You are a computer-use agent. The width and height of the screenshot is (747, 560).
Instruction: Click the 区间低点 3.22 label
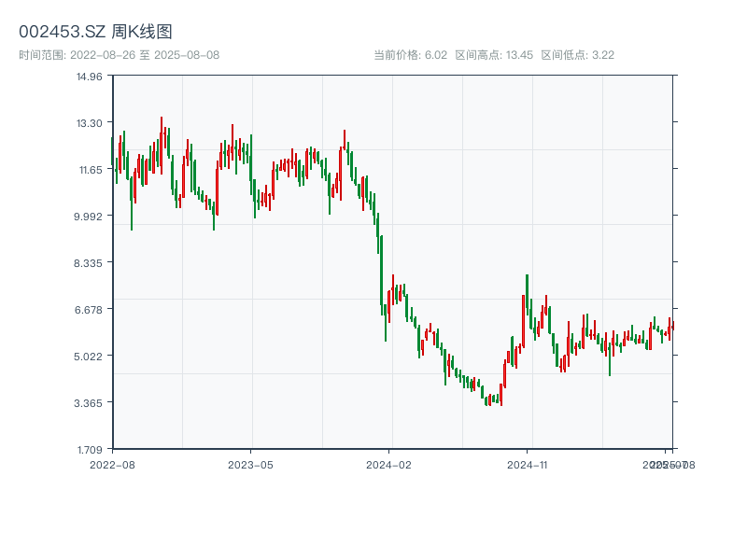(577, 55)
